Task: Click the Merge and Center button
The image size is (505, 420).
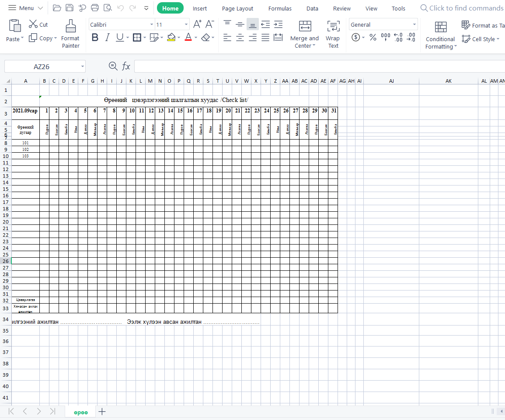Action: (305, 34)
